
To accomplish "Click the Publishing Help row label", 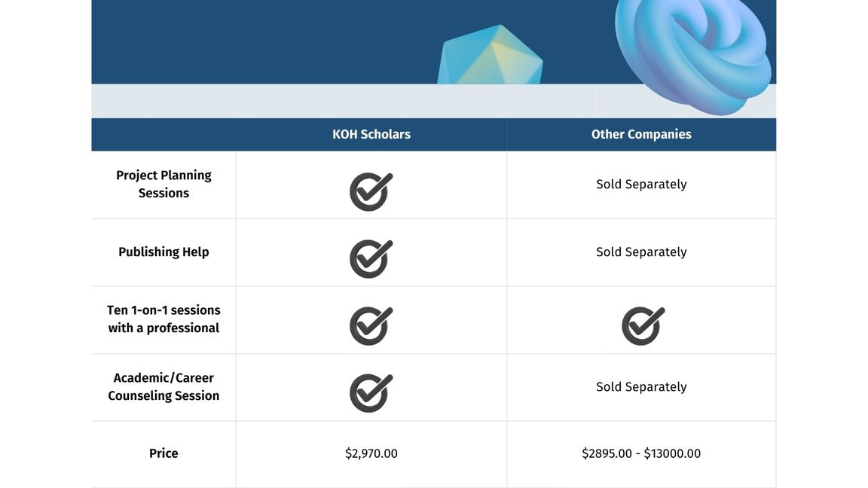I will click(x=164, y=252).
